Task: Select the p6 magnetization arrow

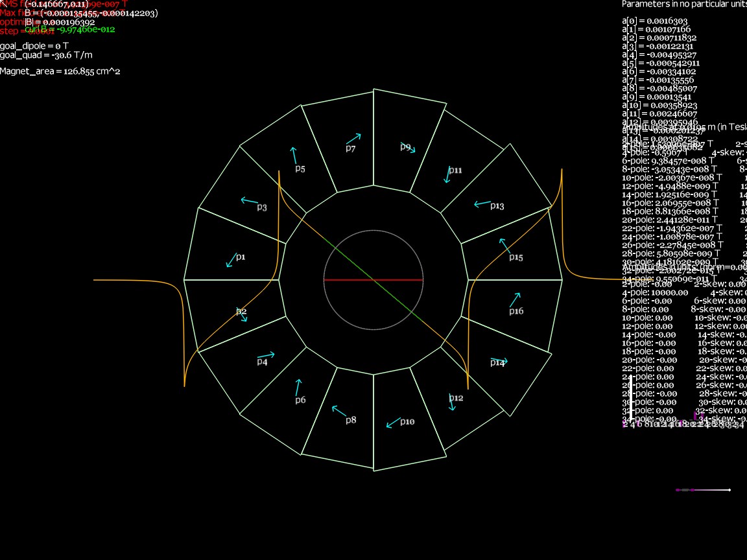Action: click(298, 388)
